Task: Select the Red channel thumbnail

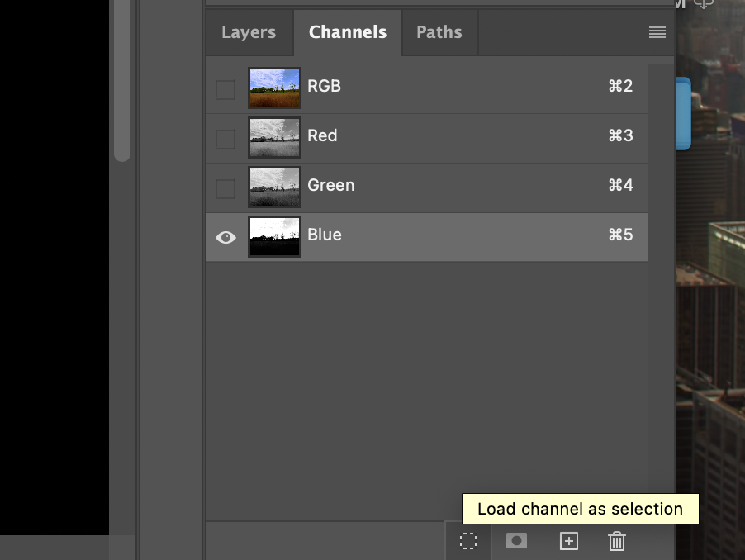Action: pyautogui.click(x=274, y=137)
